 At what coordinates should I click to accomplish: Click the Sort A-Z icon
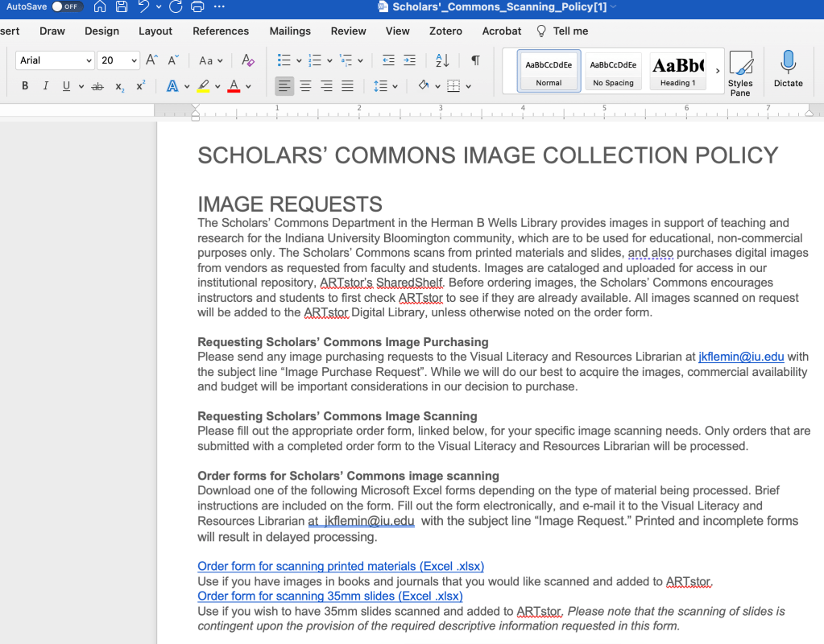(442, 60)
